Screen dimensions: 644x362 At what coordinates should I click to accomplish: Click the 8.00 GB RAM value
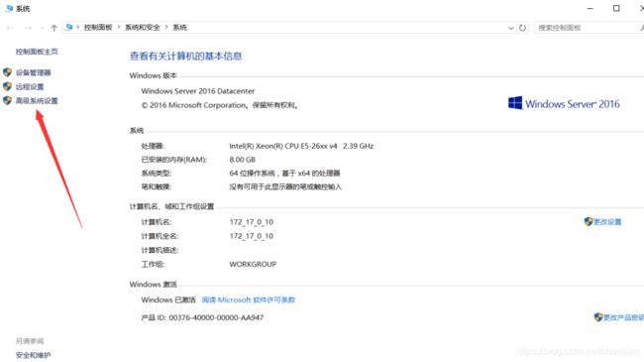[243, 160]
